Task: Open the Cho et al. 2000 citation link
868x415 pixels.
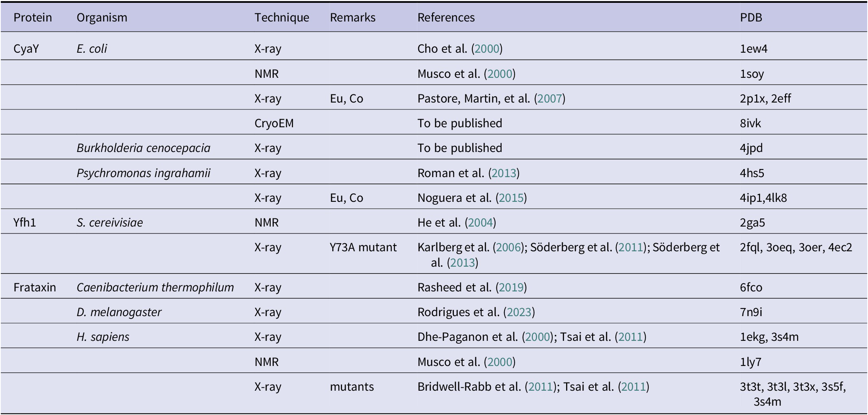Action: tap(487, 49)
